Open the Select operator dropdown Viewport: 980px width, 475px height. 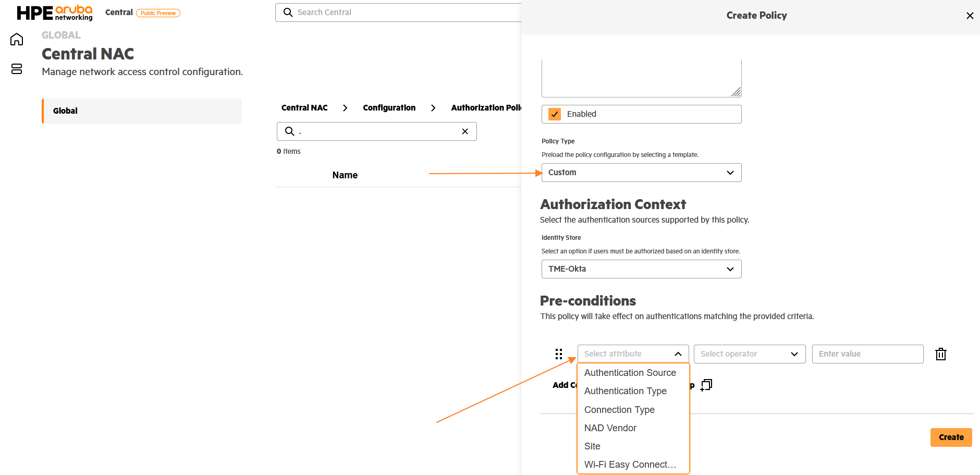point(750,354)
